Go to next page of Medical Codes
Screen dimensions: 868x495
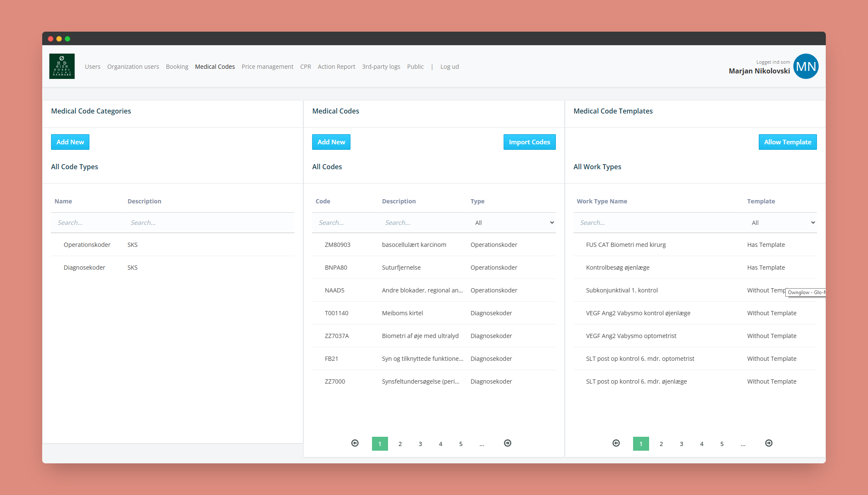[x=507, y=443]
